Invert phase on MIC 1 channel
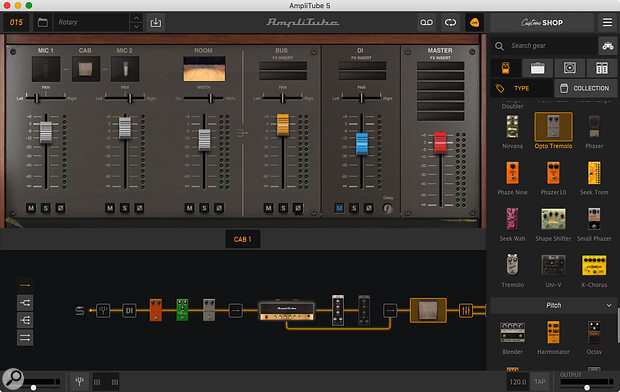The width and height of the screenshot is (620, 392). (x=60, y=208)
